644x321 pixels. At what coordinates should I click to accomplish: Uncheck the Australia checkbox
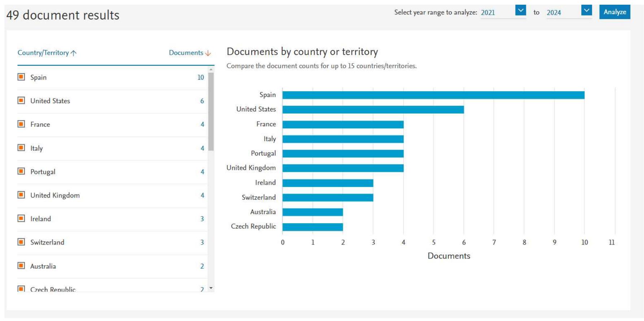tap(21, 265)
